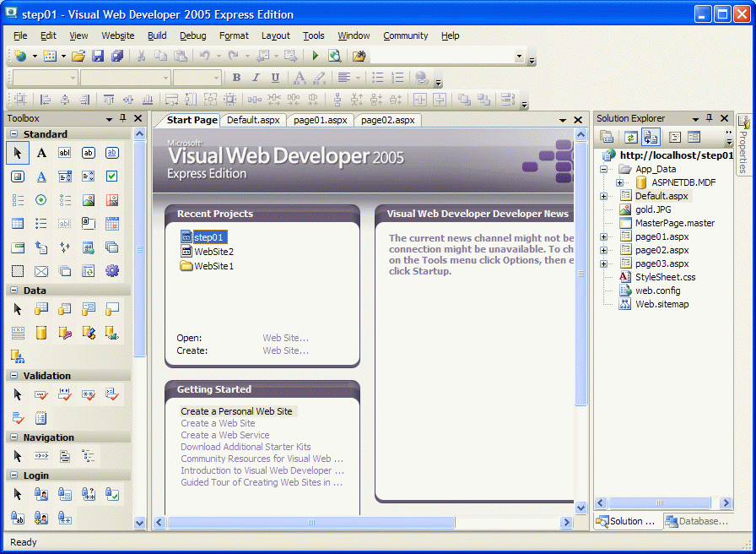Open the Website menu

click(117, 35)
